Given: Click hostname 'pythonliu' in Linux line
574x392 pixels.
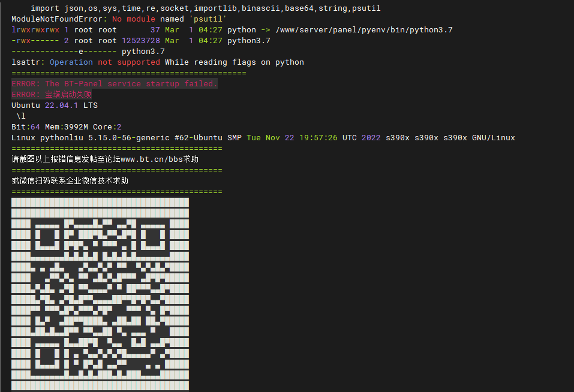Looking at the screenshot, I should [62, 138].
